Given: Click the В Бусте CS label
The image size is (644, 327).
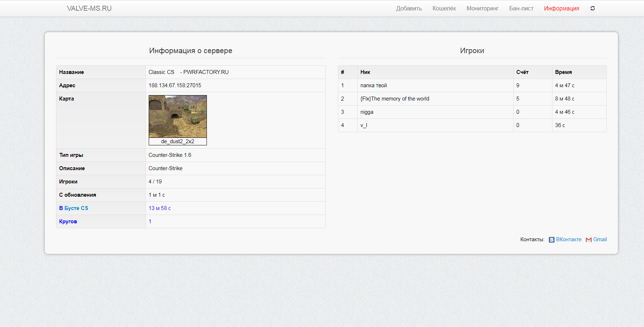Looking at the screenshot, I should click(74, 208).
